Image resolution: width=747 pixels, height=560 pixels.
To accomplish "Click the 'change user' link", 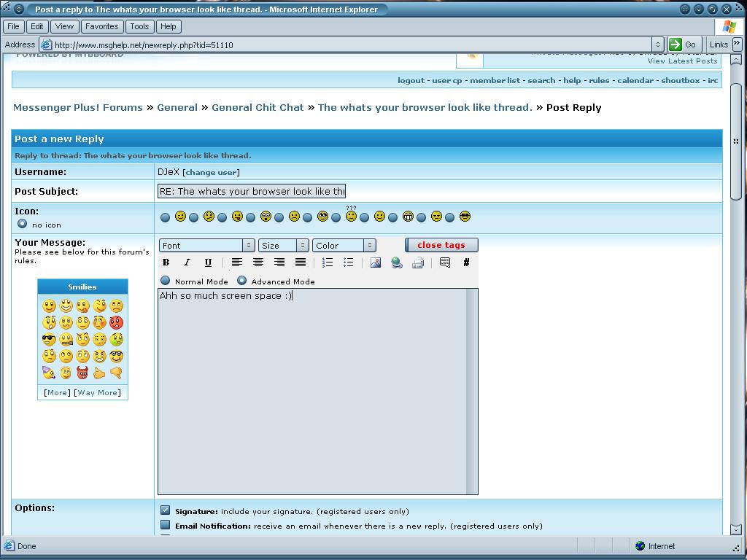I will pos(211,172).
